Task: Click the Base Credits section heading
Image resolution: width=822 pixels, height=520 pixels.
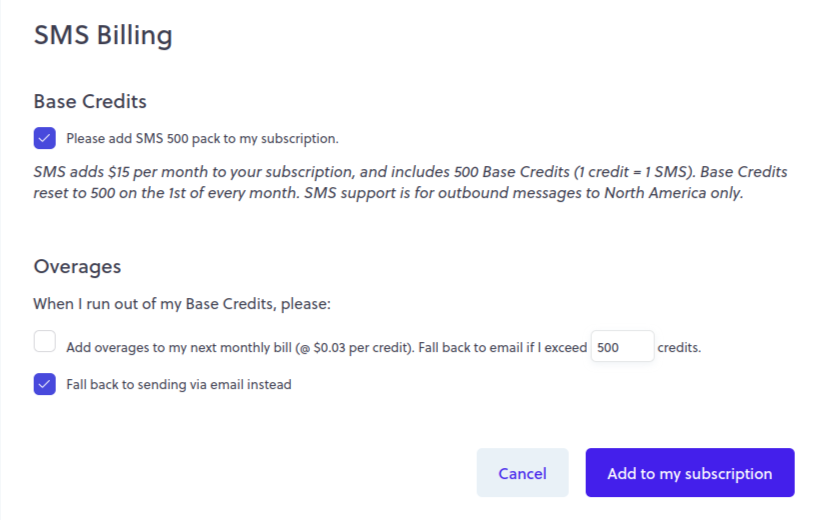Action: (x=90, y=101)
